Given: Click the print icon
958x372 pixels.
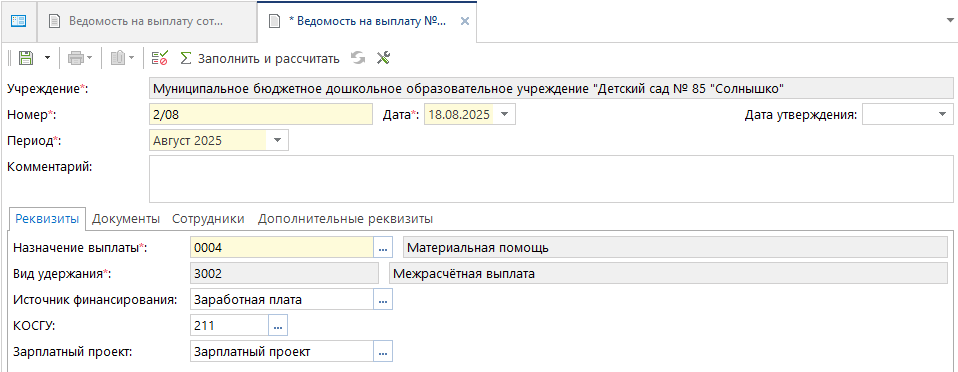Looking at the screenshot, I should (x=76, y=58).
